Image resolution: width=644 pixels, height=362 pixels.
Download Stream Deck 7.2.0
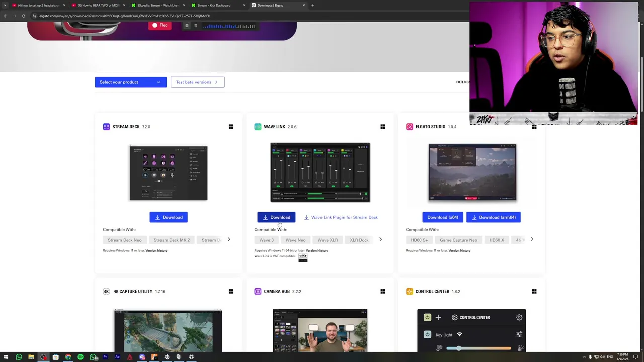(x=169, y=217)
